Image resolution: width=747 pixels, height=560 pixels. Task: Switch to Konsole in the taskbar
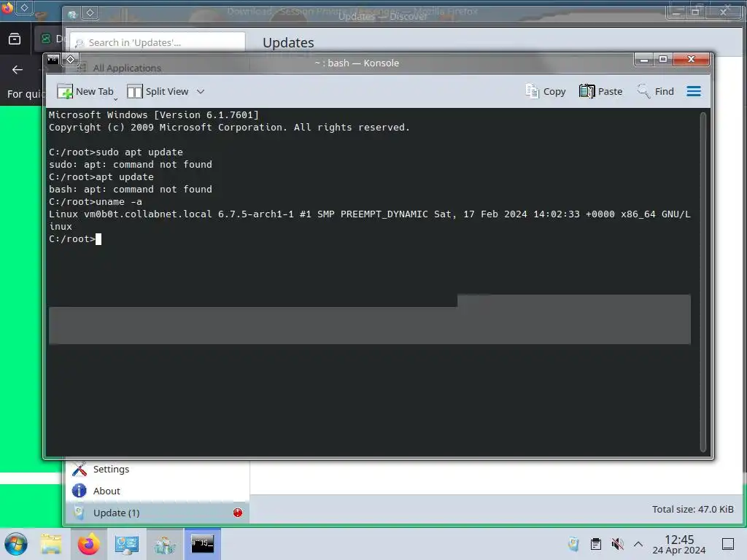[x=203, y=544]
